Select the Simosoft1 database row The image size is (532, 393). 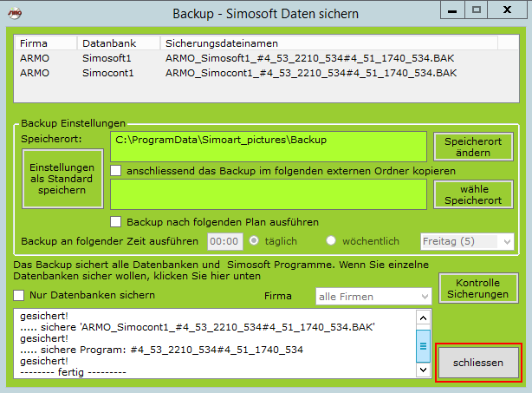click(104, 57)
